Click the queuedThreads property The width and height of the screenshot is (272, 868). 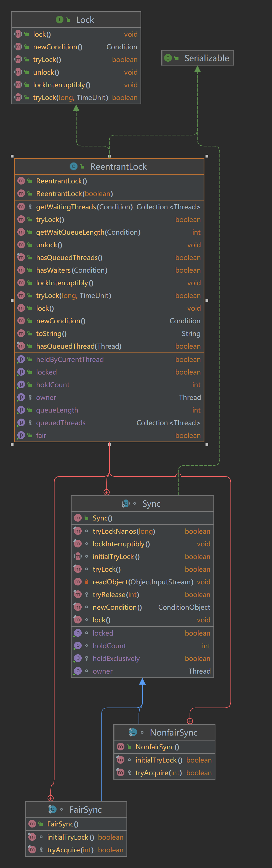tap(61, 423)
